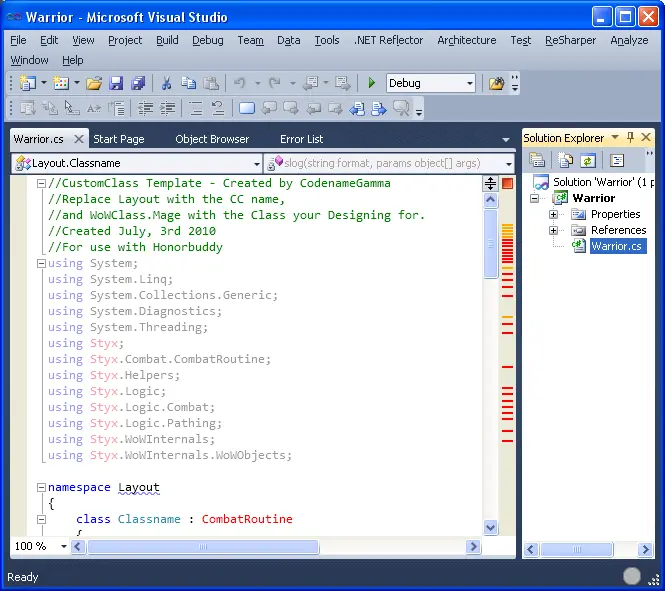The height and width of the screenshot is (591, 665).
Task: Toggle auto-hide pin on Solution Explorer
Action: tap(630, 137)
